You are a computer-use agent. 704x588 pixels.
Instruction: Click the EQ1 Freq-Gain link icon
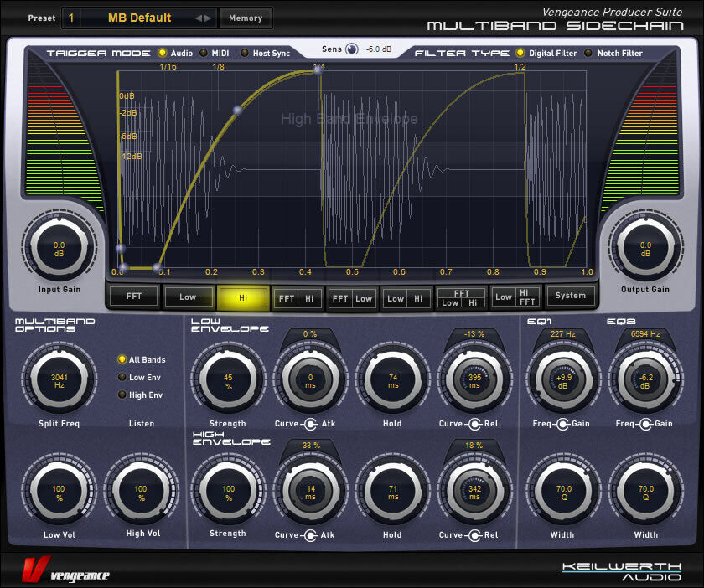[x=562, y=424]
